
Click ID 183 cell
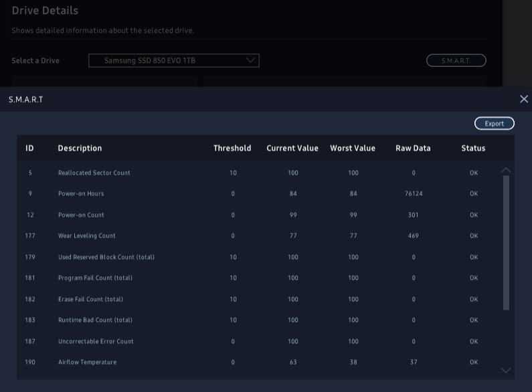pyautogui.click(x=30, y=320)
